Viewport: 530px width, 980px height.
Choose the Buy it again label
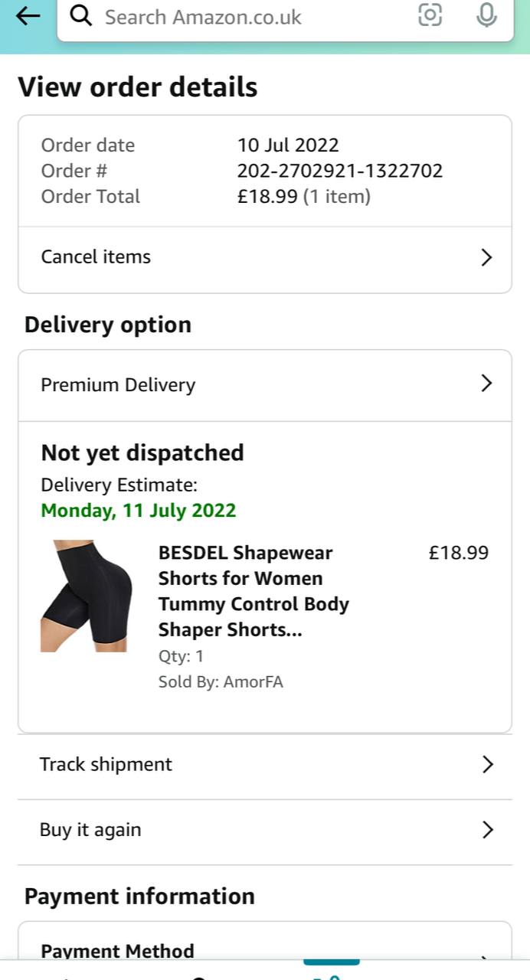[x=90, y=830]
